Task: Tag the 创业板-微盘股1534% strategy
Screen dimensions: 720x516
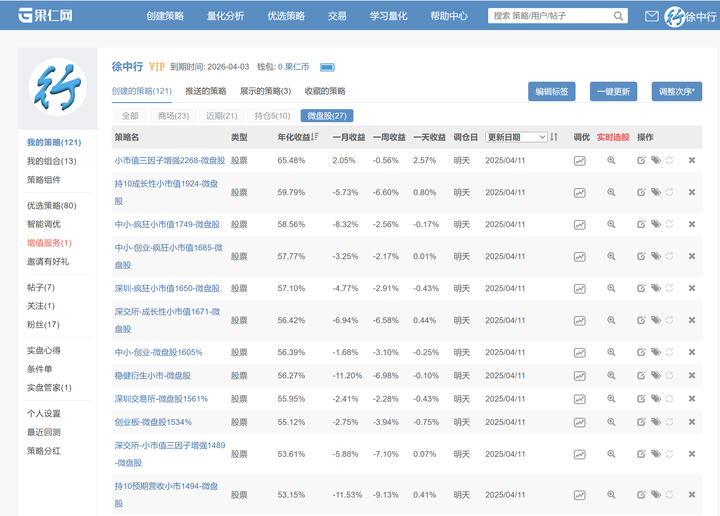Action: tap(656, 421)
